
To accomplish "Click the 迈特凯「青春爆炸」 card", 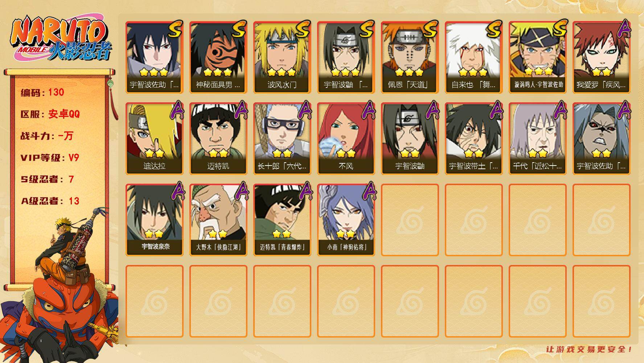I will pyautogui.click(x=282, y=220).
